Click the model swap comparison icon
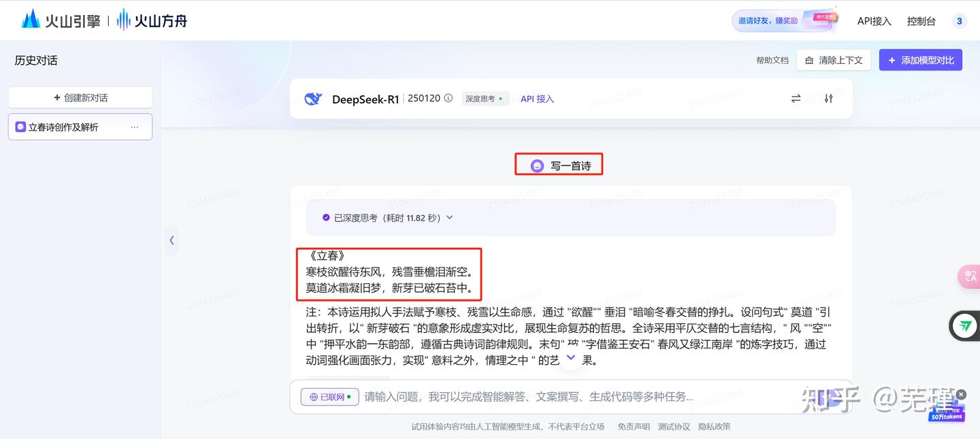 pos(796,98)
